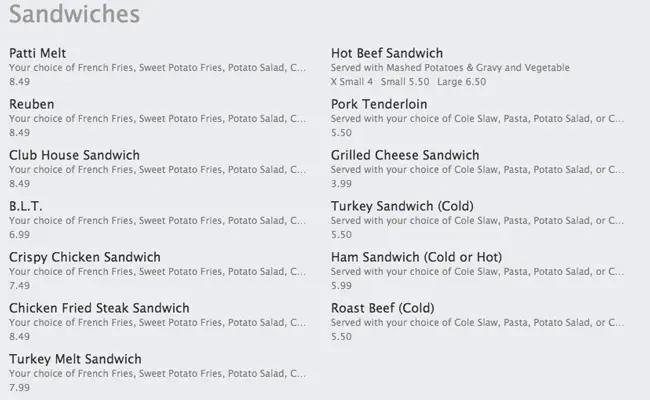
Task: Expand the truncated Pork Tenderloin description
Action: (x=477, y=118)
